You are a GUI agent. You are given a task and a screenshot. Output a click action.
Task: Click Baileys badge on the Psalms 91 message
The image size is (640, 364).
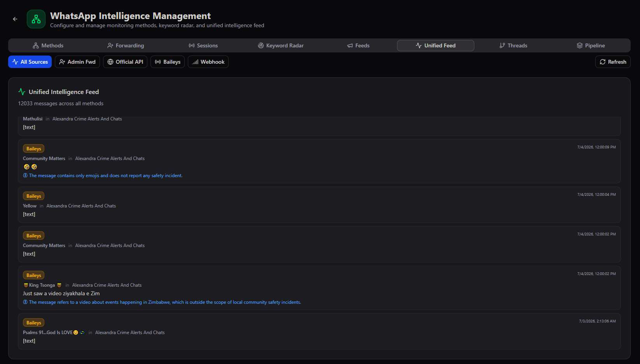tap(33, 323)
